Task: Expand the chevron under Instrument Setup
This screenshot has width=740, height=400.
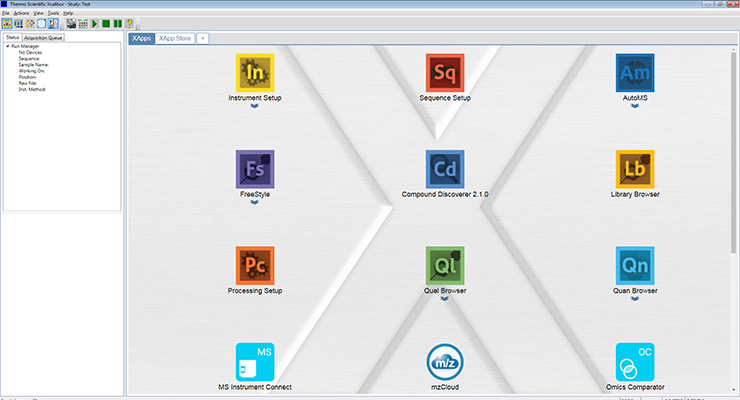Action: [255, 106]
